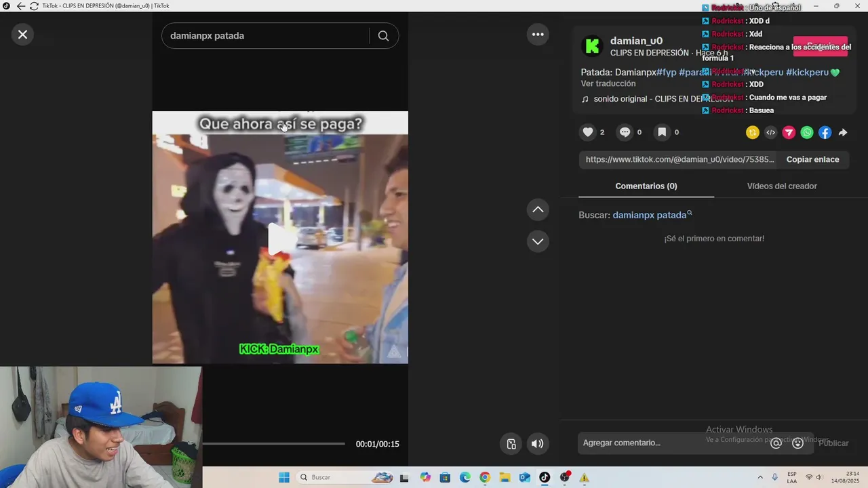Share the video on WhatsApp

pyautogui.click(x=807, y=133)
